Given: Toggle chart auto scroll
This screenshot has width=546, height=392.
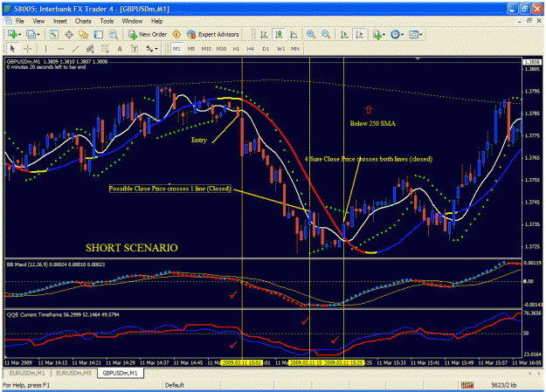Looking at the screenshot, I should 344,34.
